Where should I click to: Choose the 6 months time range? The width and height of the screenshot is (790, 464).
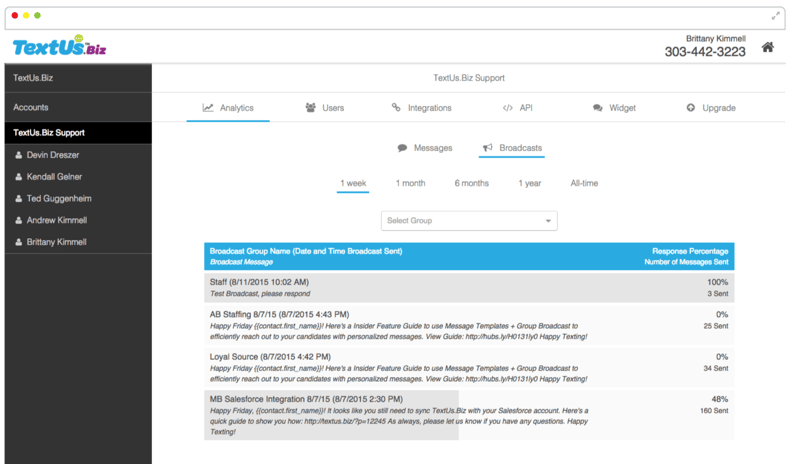472,183
